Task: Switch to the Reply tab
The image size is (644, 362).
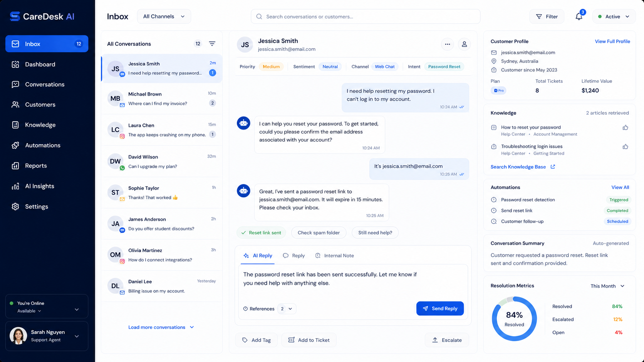Action: tap(294, 255)
